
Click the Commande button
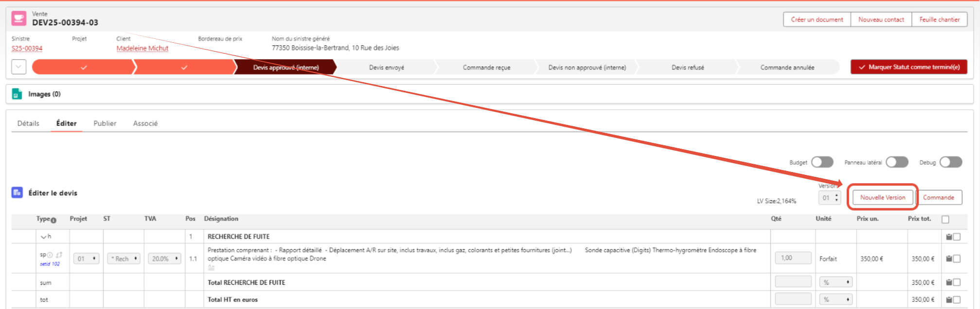939,198
